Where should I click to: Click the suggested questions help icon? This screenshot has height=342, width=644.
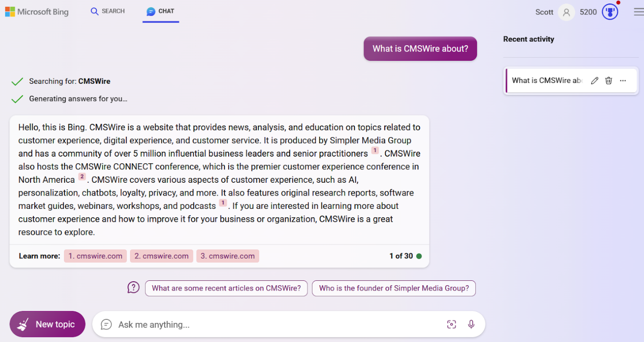coord(133,288)
